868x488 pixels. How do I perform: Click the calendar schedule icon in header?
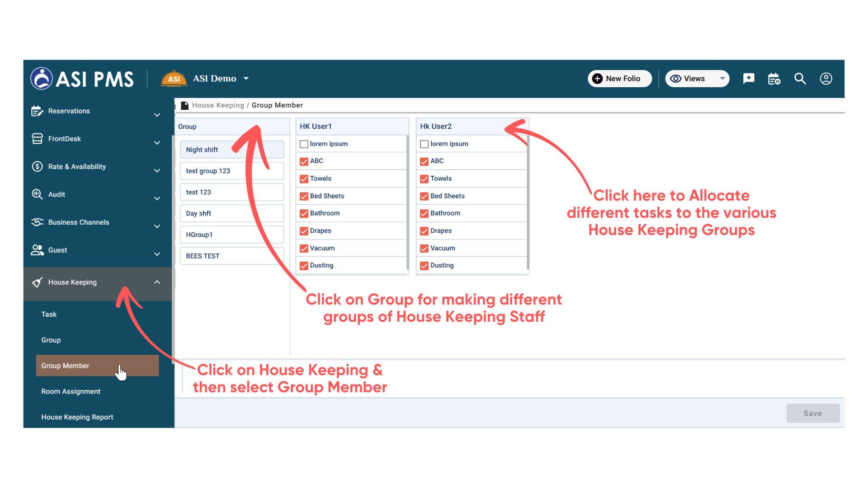774,79
